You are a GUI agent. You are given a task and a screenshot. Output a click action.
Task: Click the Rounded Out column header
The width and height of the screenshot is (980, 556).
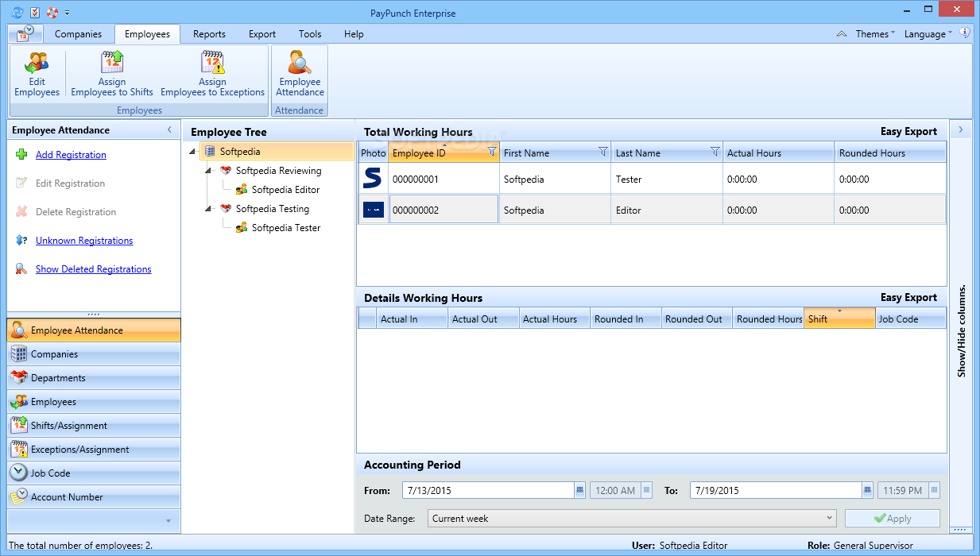pyautogui.click(x=697, y=319)
